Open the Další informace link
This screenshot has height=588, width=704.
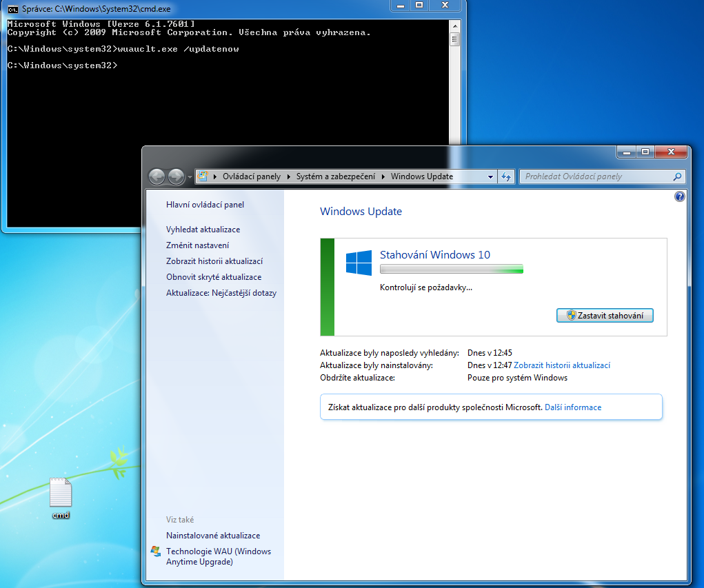(573, 407)
